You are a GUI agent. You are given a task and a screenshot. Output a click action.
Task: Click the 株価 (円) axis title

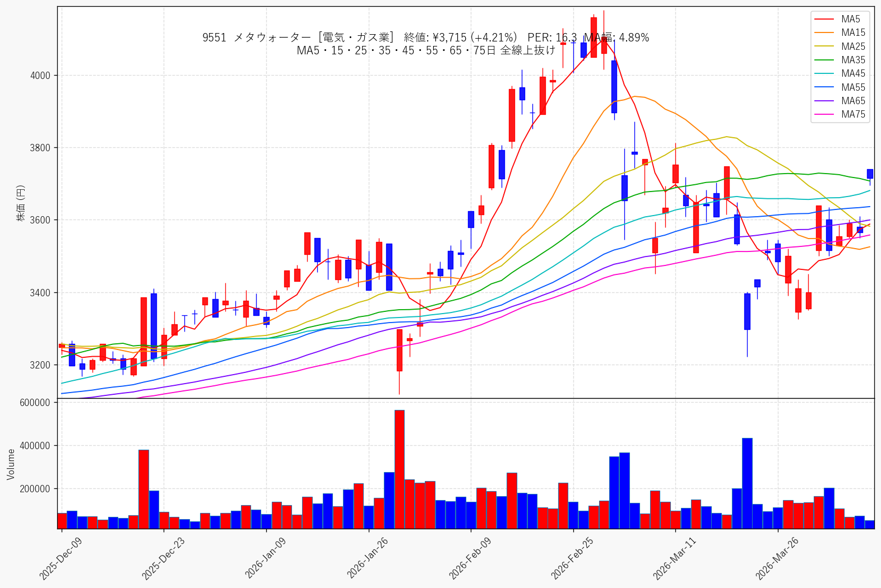21,203
